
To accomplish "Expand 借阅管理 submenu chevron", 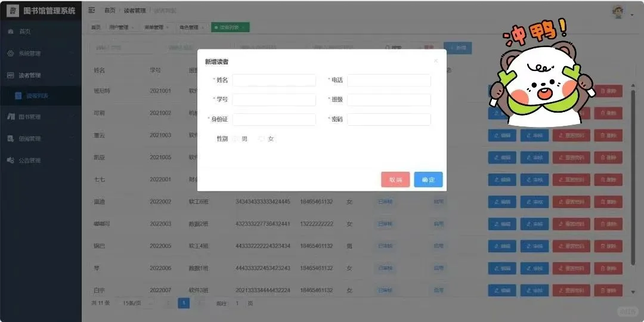I will coord(72,139).
